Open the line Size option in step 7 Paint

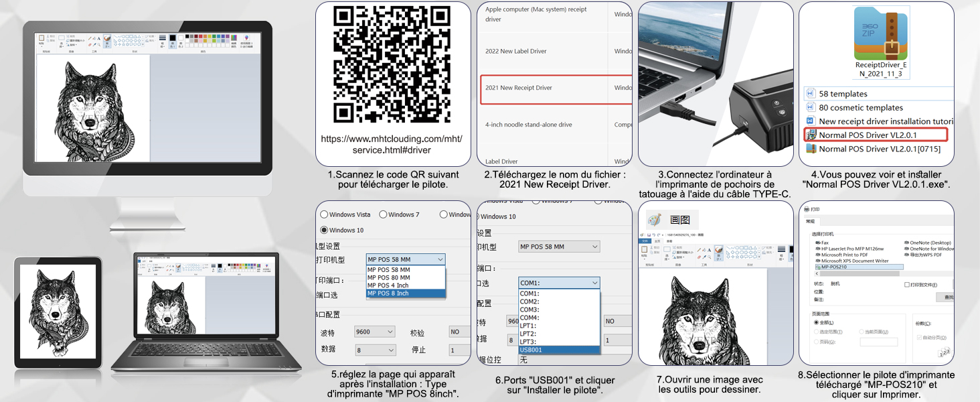click(x=781, y=254)
